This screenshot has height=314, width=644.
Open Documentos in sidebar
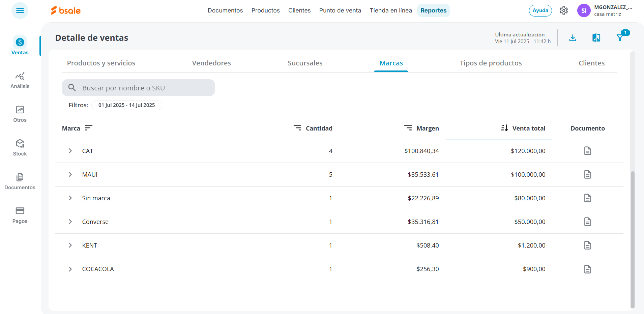[20, 181]
